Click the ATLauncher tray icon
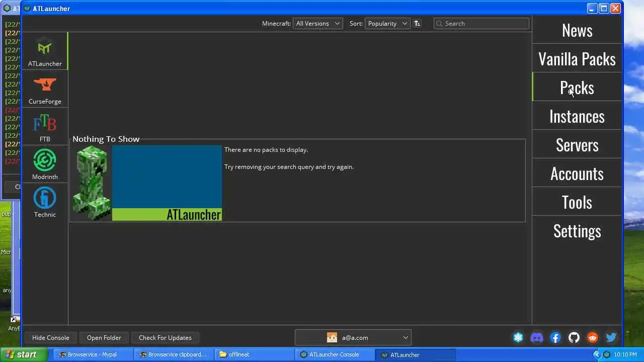Screen dimensions: 644x362 click(x=607, y=354)
